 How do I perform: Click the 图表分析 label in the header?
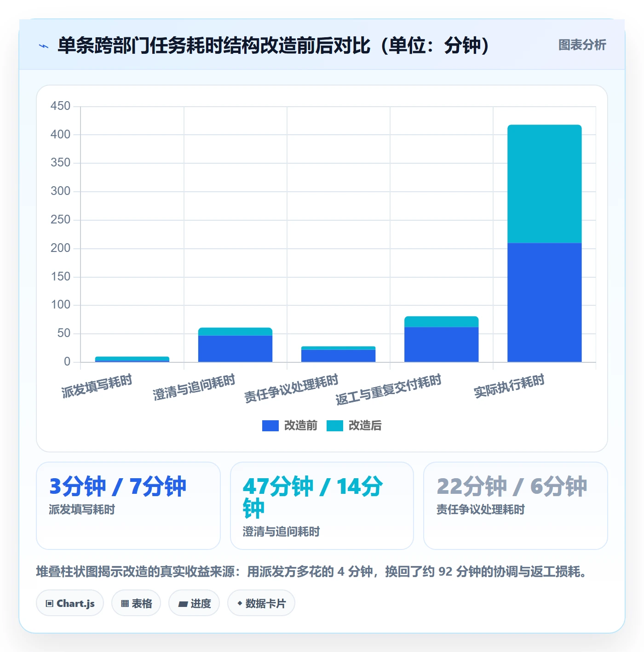[x=582, y=45]
